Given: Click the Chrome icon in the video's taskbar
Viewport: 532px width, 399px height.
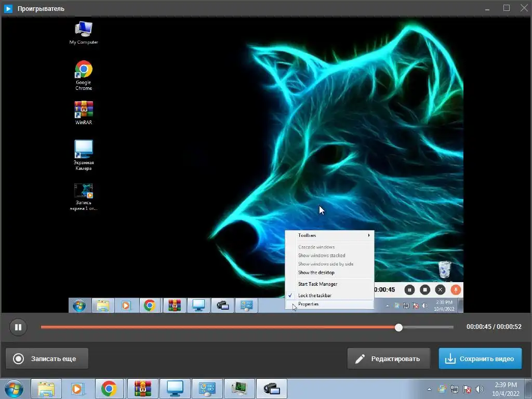Looking at the screenshot, I should pyautogui.click(x=150, y=305).
